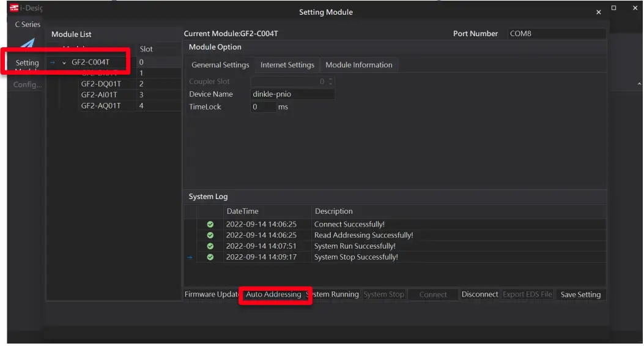Open the Module Information tab

tap(359, 65)
